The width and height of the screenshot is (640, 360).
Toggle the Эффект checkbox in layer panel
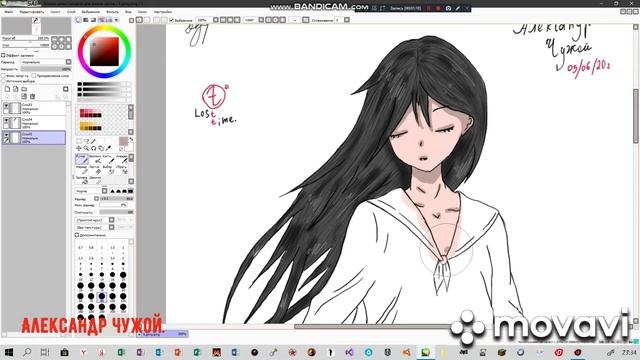pyautogui.click(x=3, y=55)
